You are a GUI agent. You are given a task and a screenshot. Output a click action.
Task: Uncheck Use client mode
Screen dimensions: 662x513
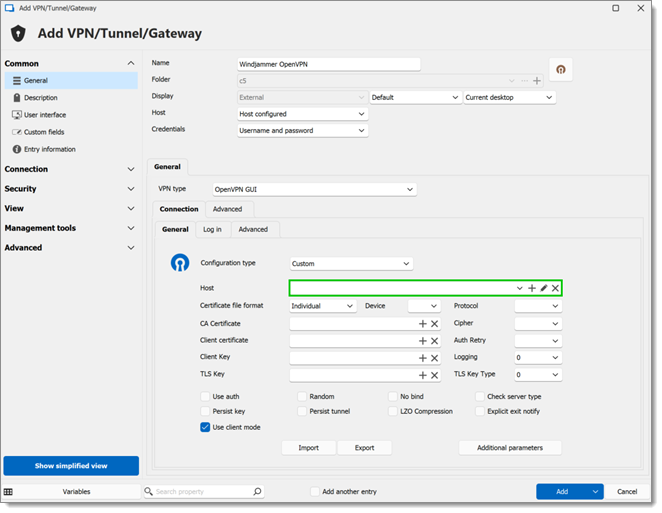[x=205, y=427]
